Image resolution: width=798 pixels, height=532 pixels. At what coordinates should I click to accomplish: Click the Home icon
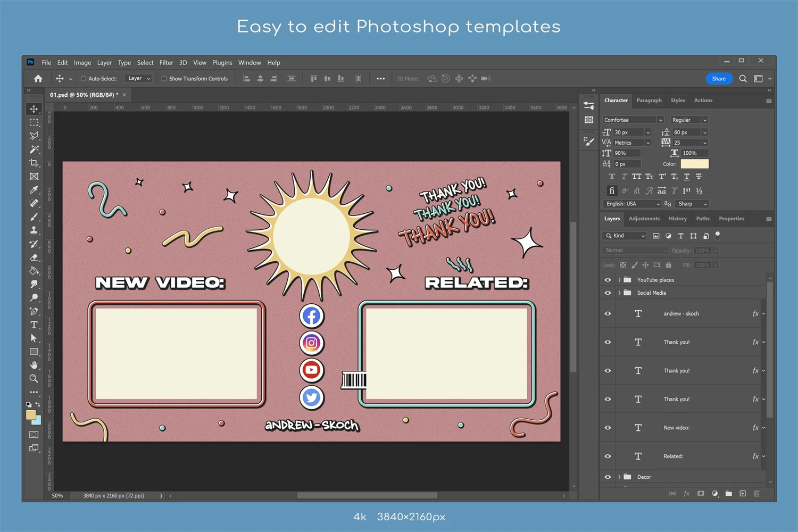(x=38, y=79)
